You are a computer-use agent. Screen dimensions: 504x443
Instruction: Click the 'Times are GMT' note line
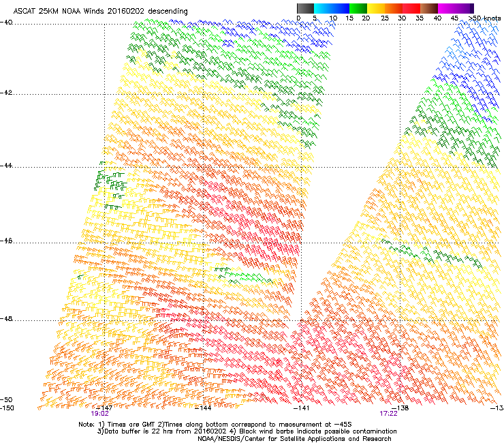tap(215, 425)
